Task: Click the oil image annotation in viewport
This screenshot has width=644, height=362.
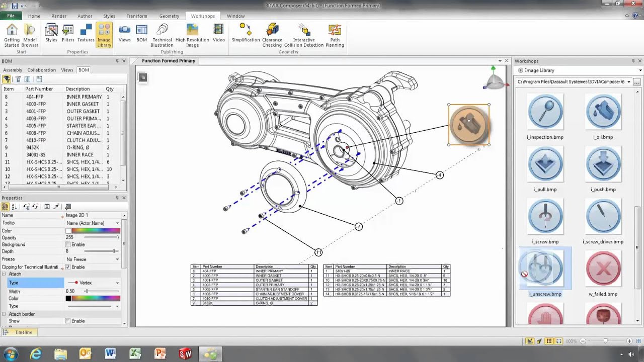Action: (x=469, y=125)
